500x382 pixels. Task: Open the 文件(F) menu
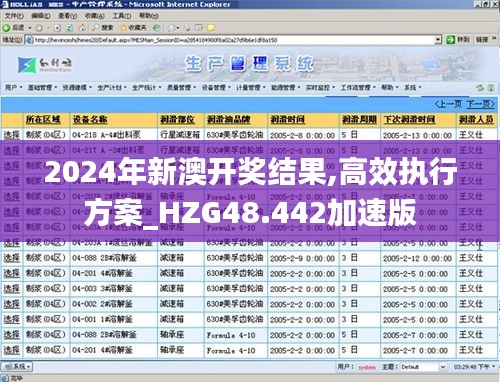14,16
